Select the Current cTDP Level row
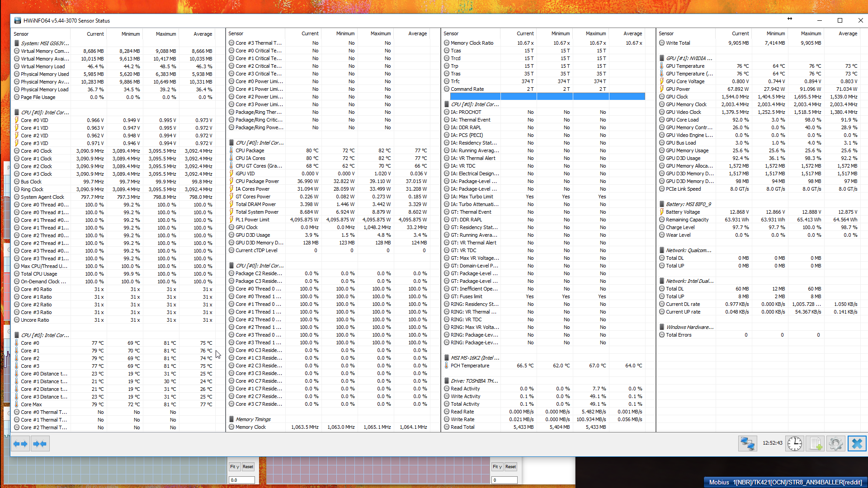Viewport: 868px width, 488px height. (329, 250)
